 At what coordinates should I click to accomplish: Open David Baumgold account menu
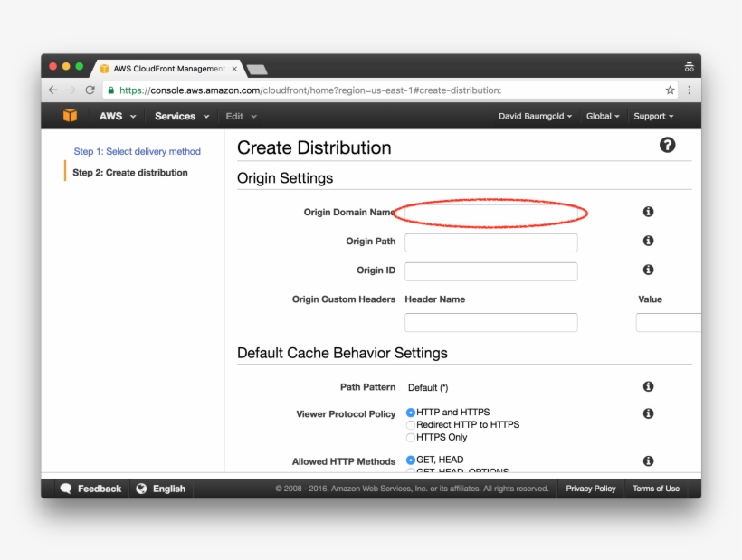535,116
